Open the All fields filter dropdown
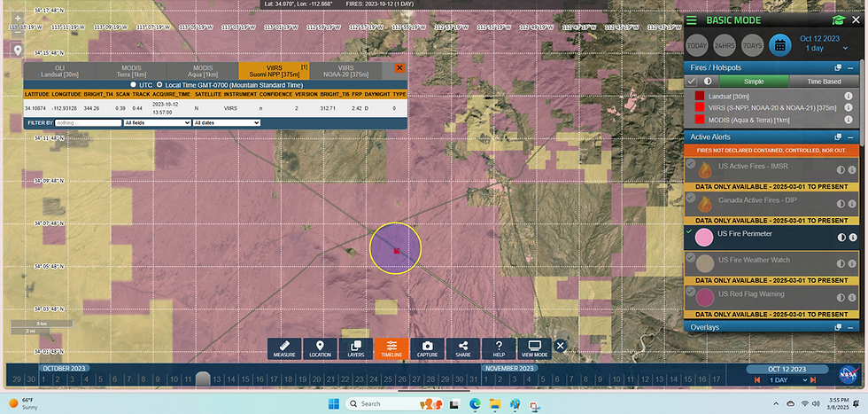 158,122
